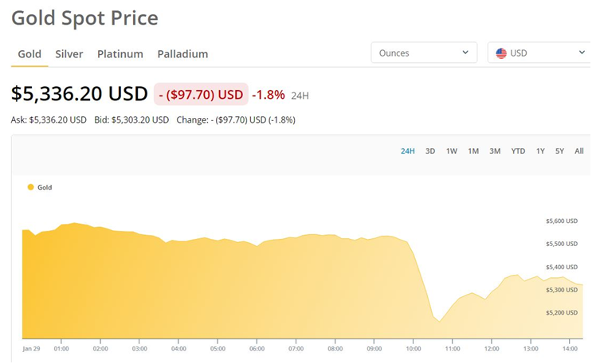Viewport: 592px width, 364px height.
Task: Select the Palladium tab
Action: coord(182,54)
